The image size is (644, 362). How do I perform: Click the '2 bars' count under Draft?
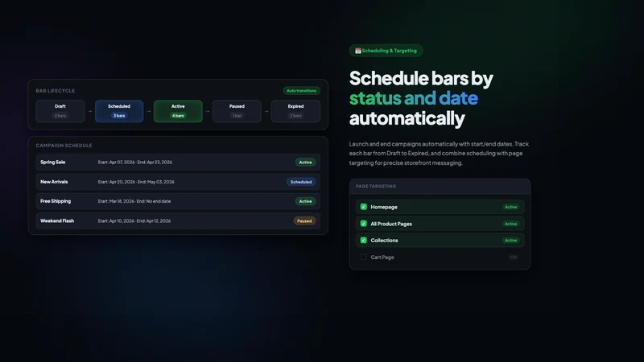(60, 116)
